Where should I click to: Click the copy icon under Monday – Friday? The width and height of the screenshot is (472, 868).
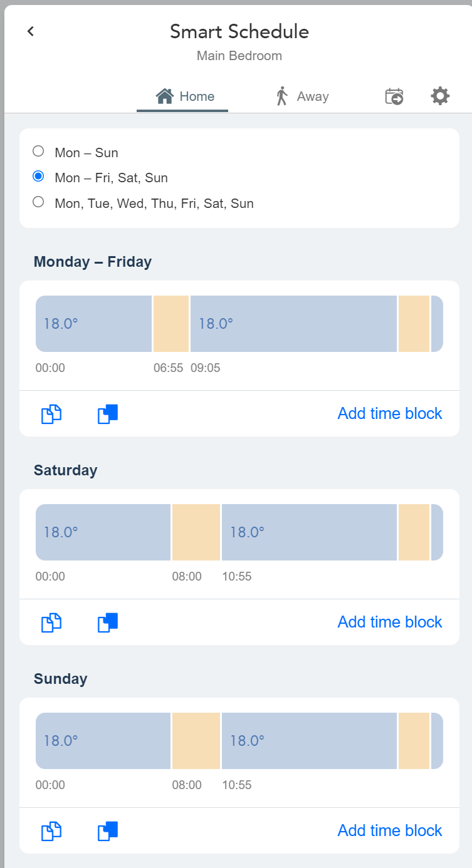click(51, 414)
